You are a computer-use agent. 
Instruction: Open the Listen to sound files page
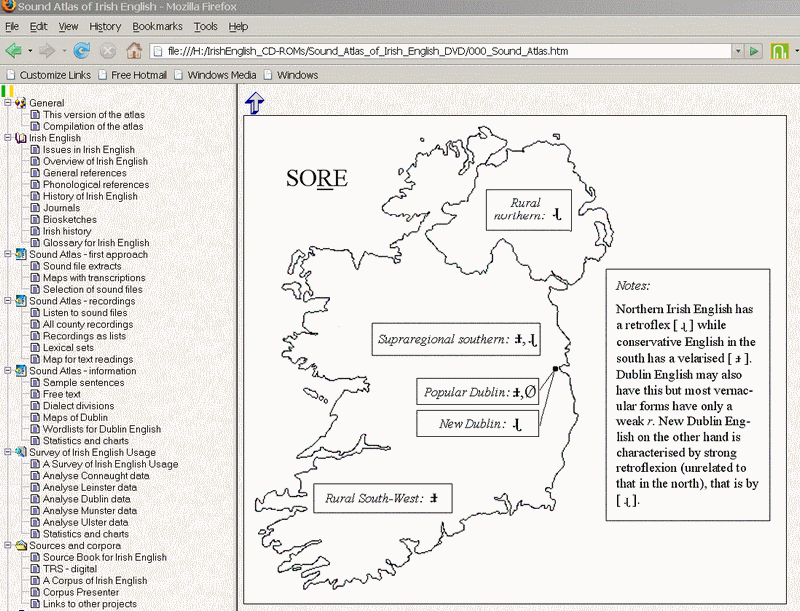coord(85,313)
